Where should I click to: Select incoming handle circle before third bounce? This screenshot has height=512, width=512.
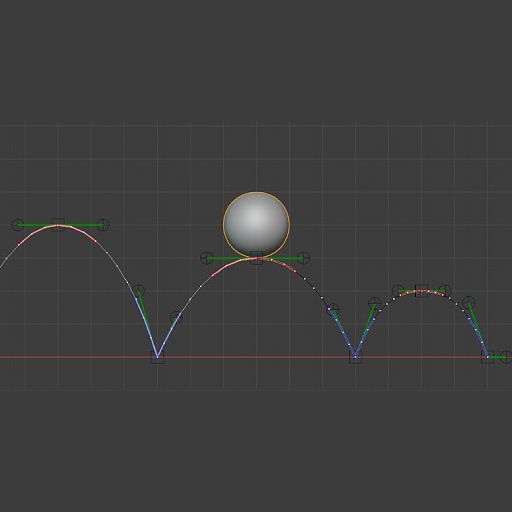(x=469, y=302)
